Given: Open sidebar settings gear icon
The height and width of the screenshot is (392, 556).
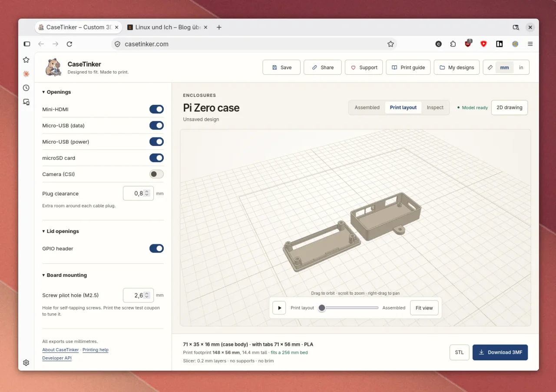Looking at the screenshot, I should tap(26, 362).
